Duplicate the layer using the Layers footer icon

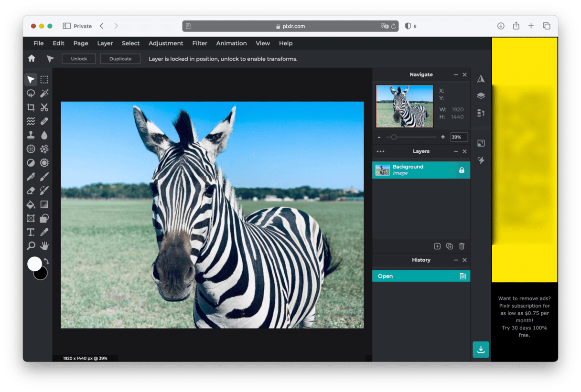coord(450,246)
